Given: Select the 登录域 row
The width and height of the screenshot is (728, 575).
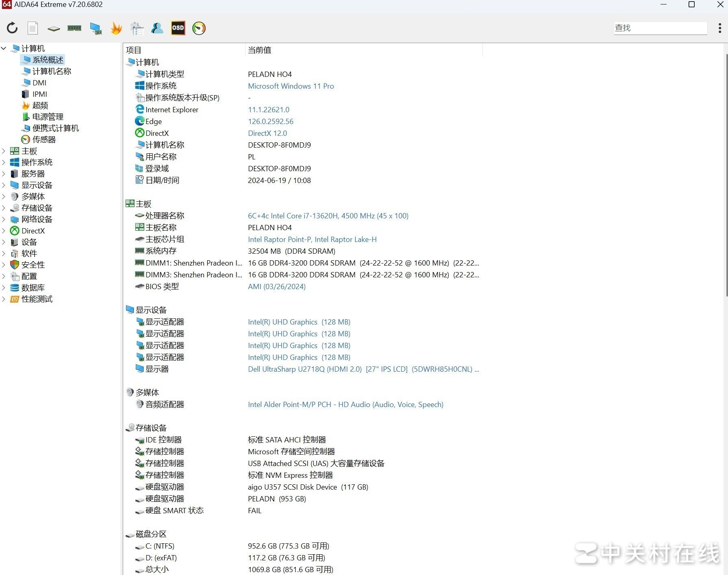Looking at the screenshot, I should (303, 168).
